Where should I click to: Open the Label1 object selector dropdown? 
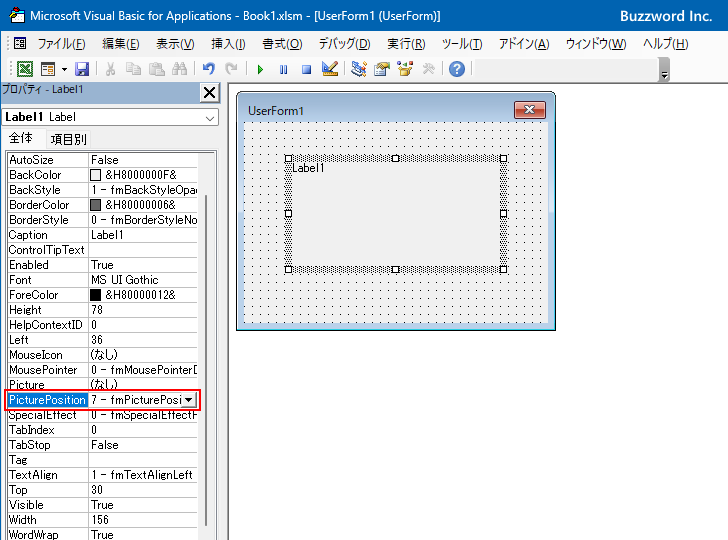click(210, 118)
